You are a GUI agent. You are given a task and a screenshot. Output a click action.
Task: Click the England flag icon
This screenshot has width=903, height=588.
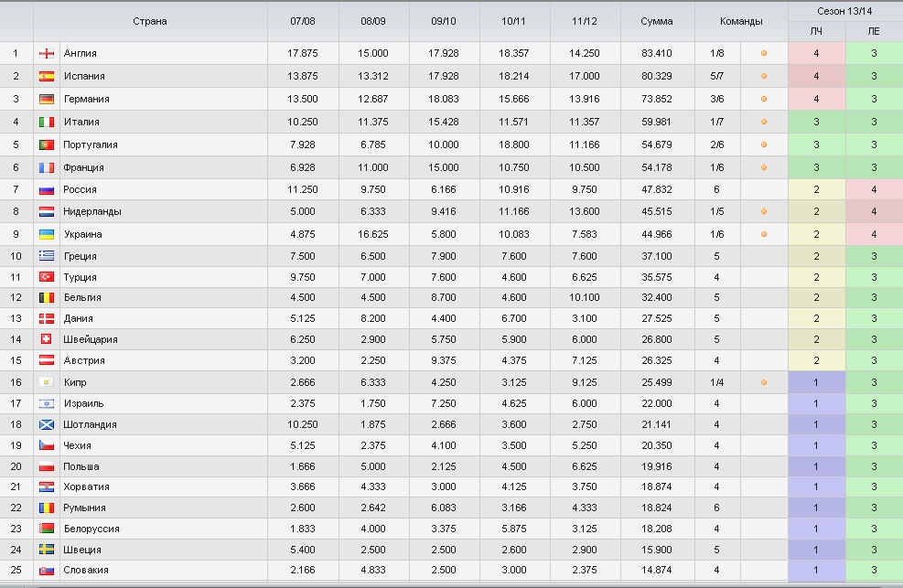click(x=46, y=54)
